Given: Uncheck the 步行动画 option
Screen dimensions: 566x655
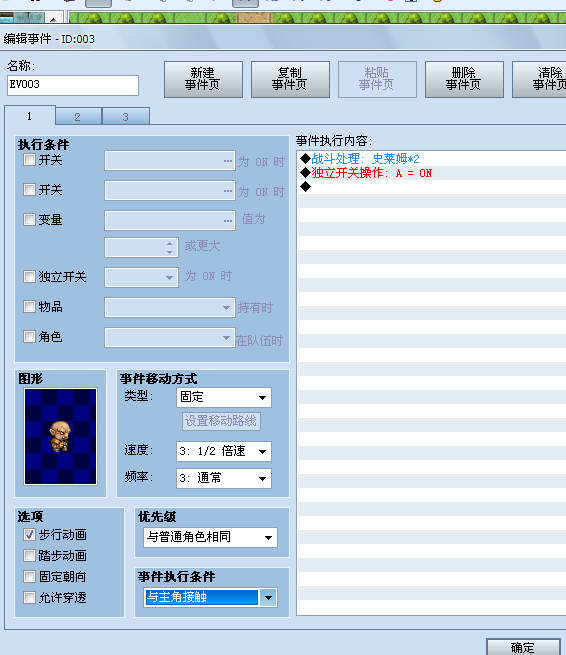Looking at the screenshot, I should (x=29, y=534).
